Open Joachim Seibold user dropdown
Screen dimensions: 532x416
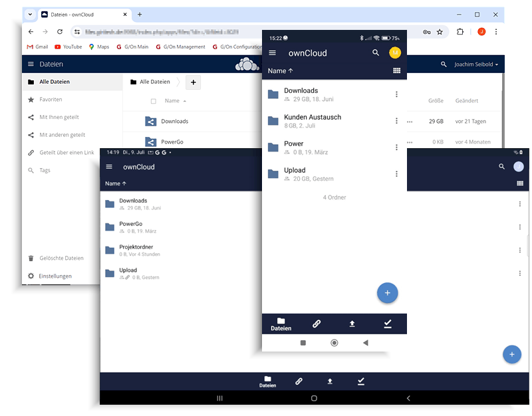[476, 64]
